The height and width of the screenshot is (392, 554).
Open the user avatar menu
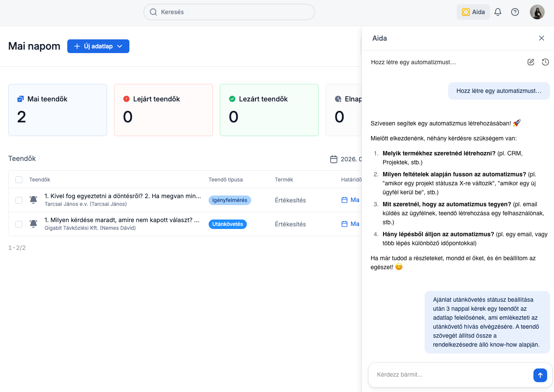(x=537, y=12)
